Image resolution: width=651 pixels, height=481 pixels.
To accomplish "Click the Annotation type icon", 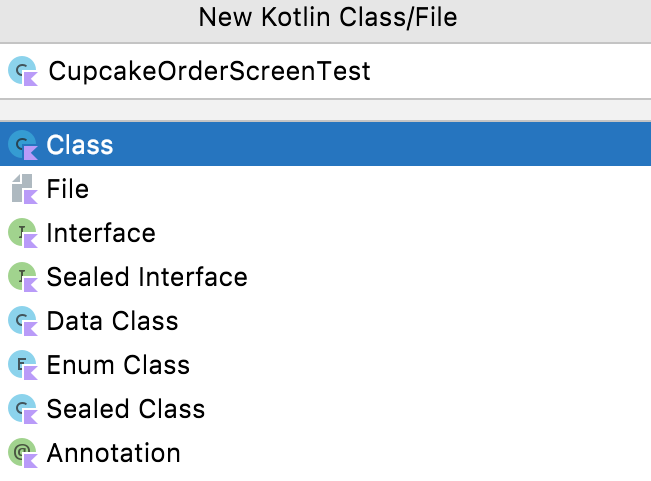I will (22, 453).
